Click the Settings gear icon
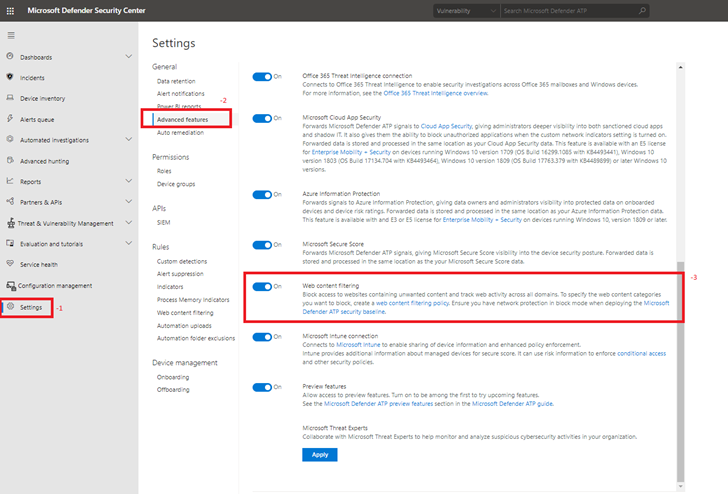The height and width of the screenshot is (494, 728). (11, 306)
